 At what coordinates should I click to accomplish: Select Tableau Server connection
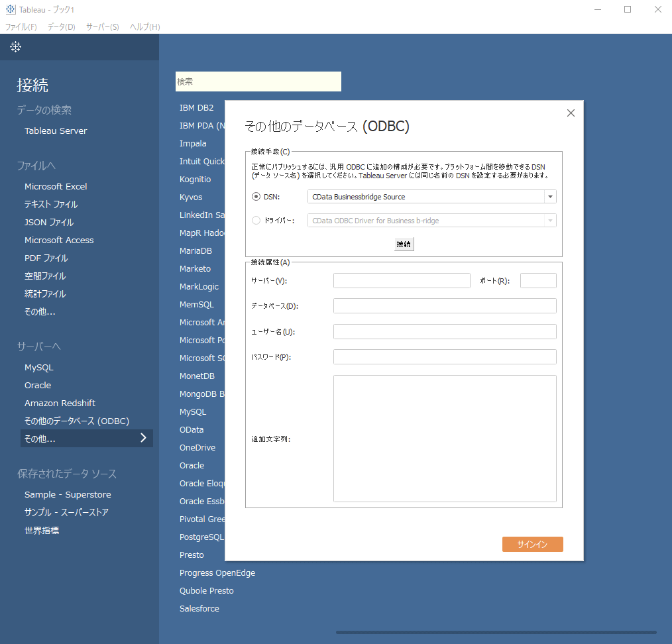pos(56,131)
